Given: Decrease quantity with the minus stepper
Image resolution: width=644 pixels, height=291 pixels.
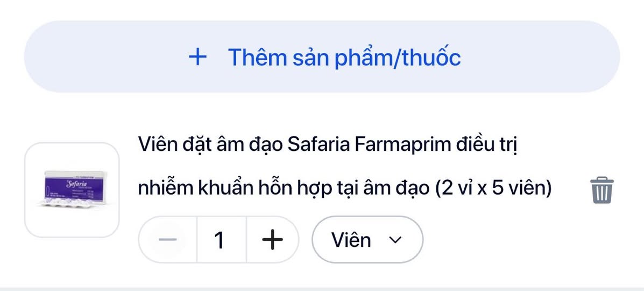Looking at the screenshot, I should click(x=168, y=240).
